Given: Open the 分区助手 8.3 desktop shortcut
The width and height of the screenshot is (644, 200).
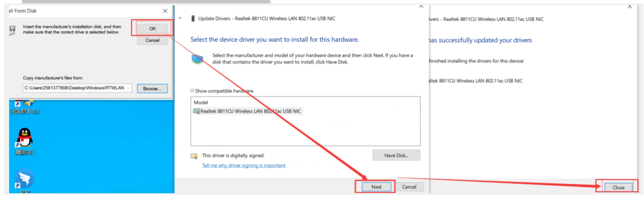Looking at the screenshot, I should 24,103.
